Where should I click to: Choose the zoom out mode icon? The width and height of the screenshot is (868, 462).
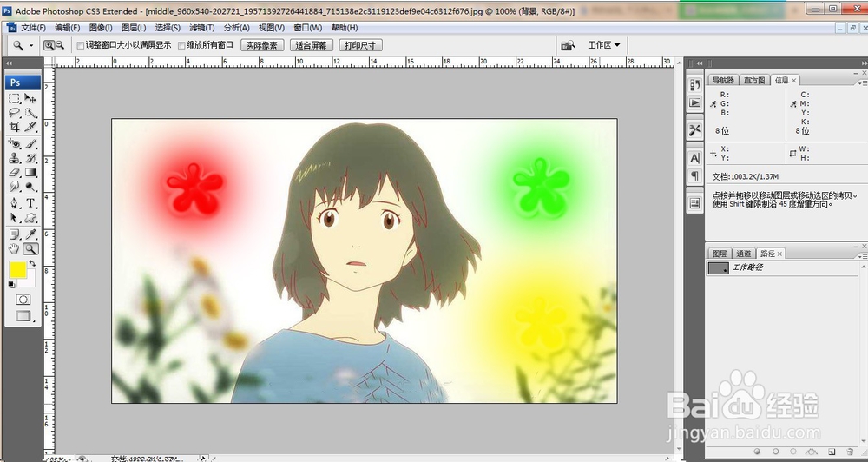(x=61, y=45)
